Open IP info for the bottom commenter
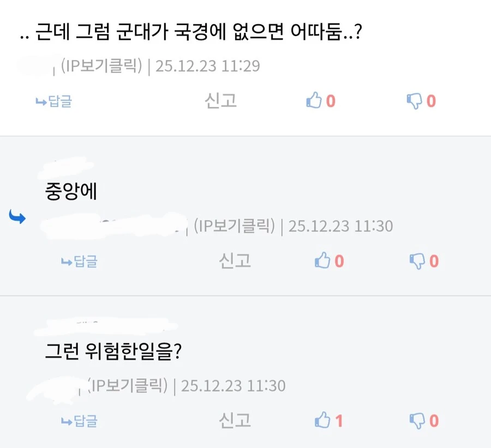This screenshot has height=448, width=491. point(126,384)
